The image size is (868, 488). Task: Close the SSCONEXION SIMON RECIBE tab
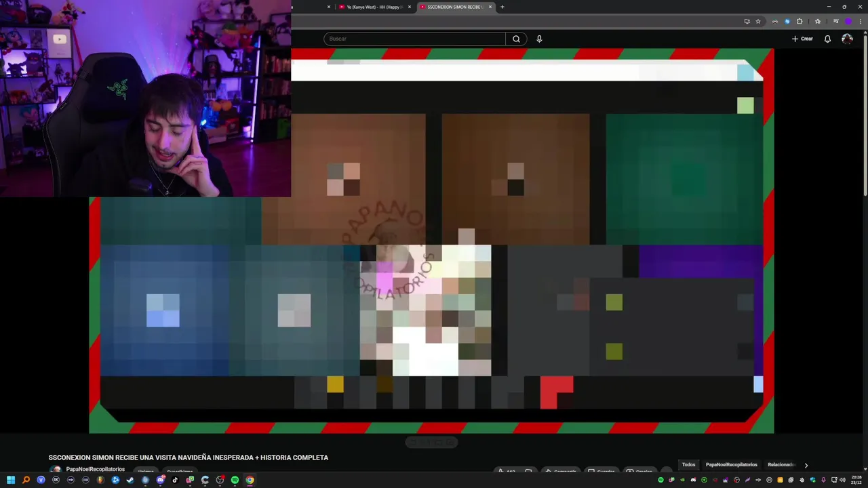[490, 7]
